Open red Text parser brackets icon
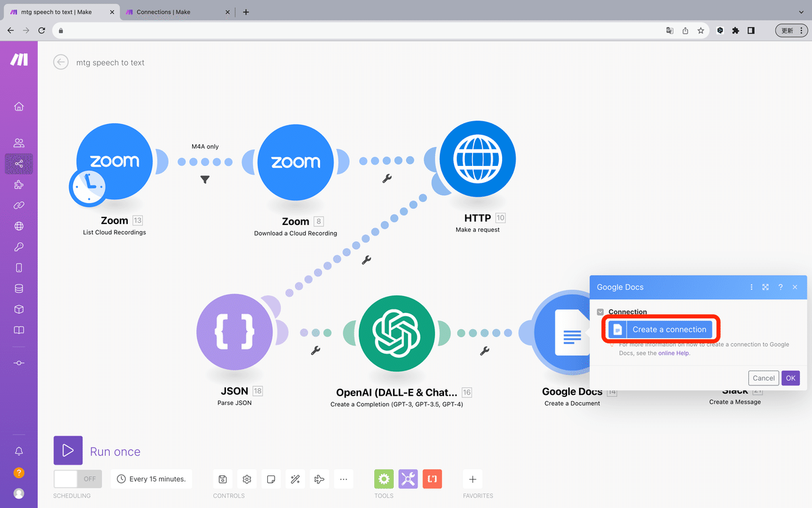Image resolution: width=812 pixels, height=508 pixels. (432, 479)
